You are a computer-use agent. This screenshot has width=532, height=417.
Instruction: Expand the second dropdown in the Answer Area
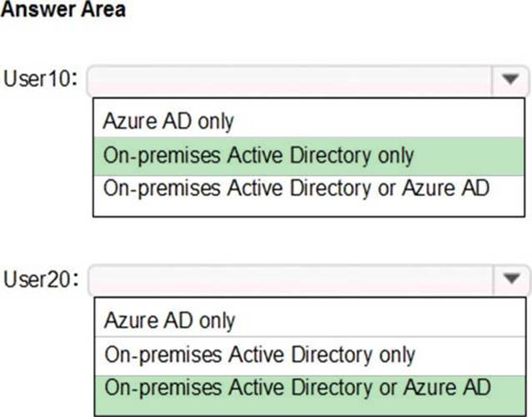coord(509,279)
